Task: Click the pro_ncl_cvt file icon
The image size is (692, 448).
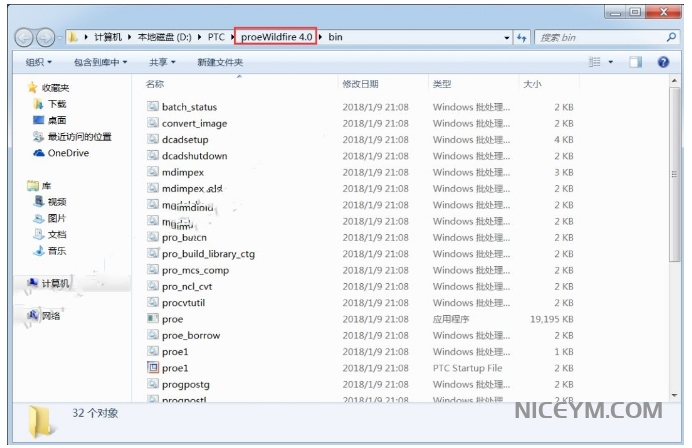Action: tap(153, 286)
